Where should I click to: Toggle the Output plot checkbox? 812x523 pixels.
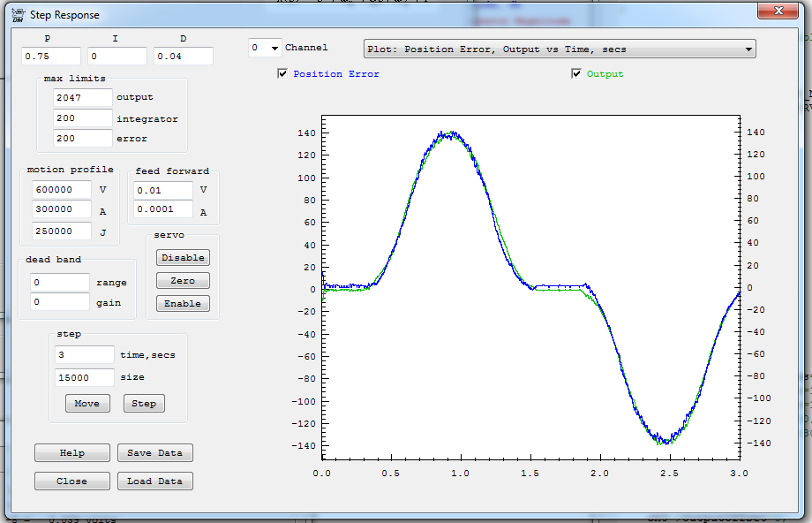[576, 73]
